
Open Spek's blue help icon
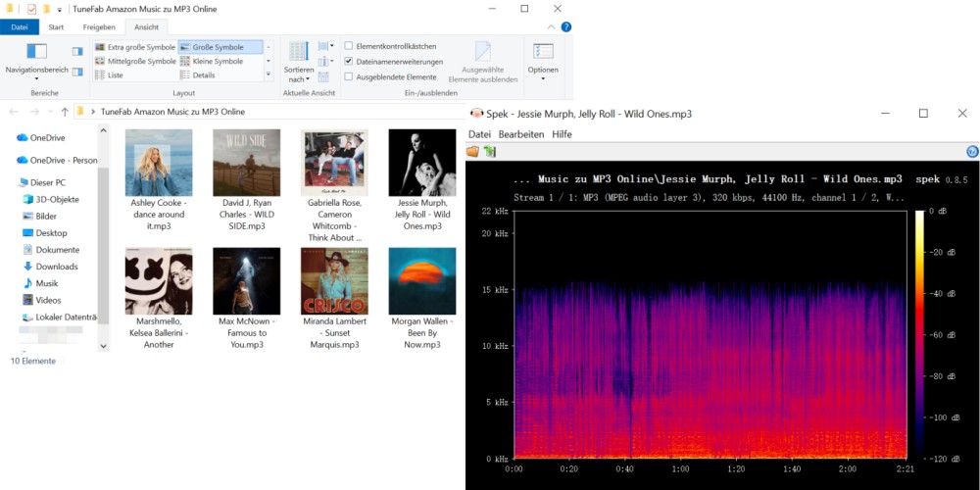pyautogui.click(x=972, y=151)
